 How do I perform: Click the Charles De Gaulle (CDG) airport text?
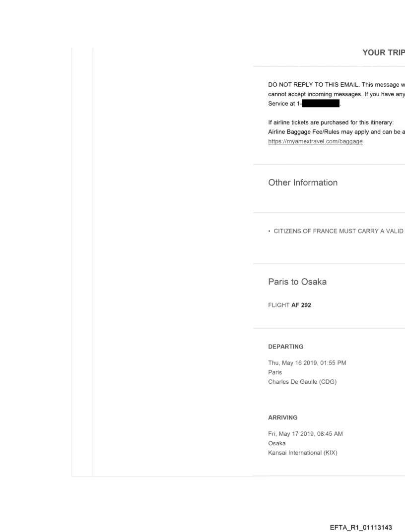pos(302,382)
